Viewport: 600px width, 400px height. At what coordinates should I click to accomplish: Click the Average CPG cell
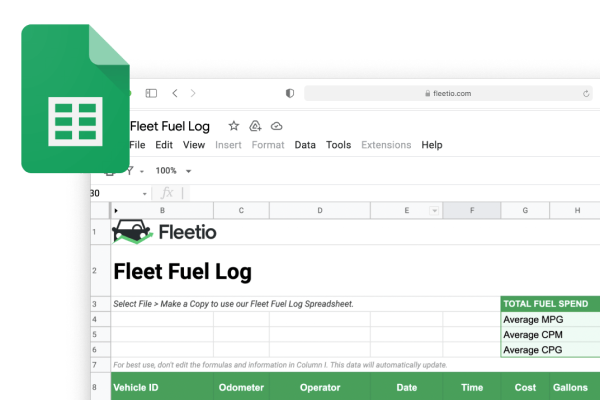(550, 350)
